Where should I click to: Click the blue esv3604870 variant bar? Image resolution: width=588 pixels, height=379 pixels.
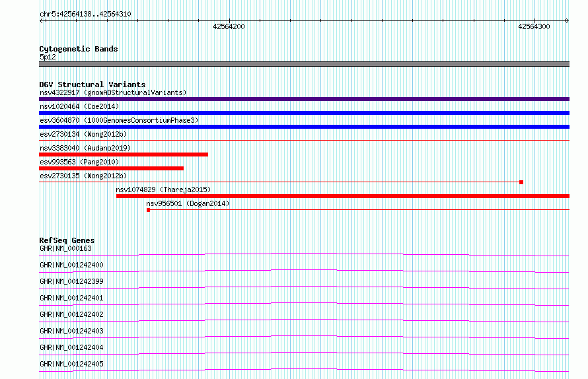304,127
